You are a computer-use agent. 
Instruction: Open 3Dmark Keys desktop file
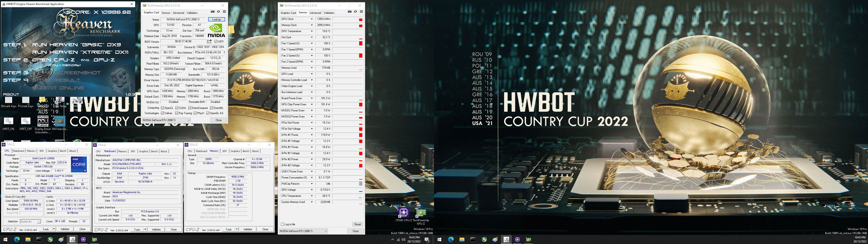[8, 102]
